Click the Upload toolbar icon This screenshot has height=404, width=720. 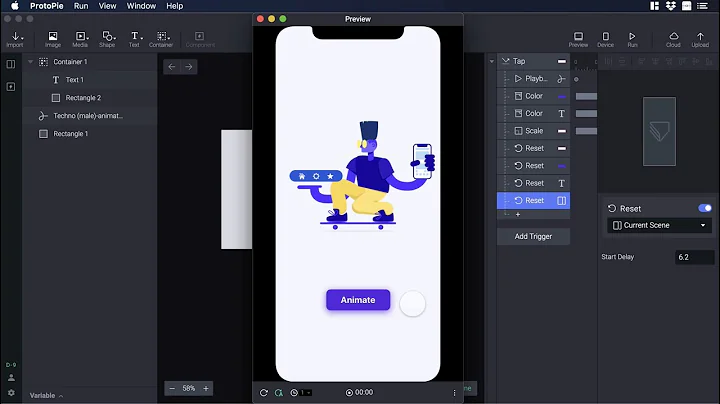tap(700, 39)
